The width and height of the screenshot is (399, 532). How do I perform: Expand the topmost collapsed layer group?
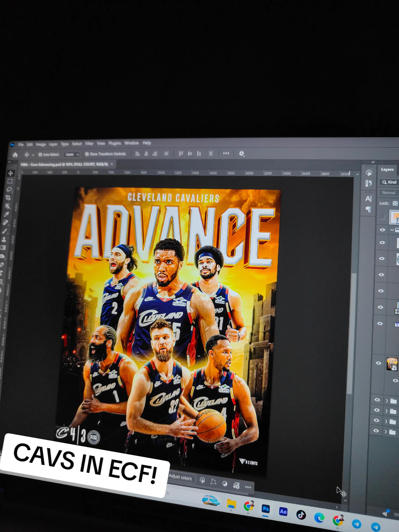pos(387,401)
